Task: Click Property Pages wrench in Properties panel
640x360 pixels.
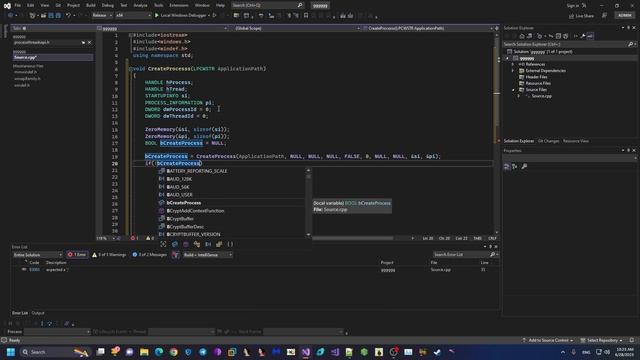Action: pos(524,166)
